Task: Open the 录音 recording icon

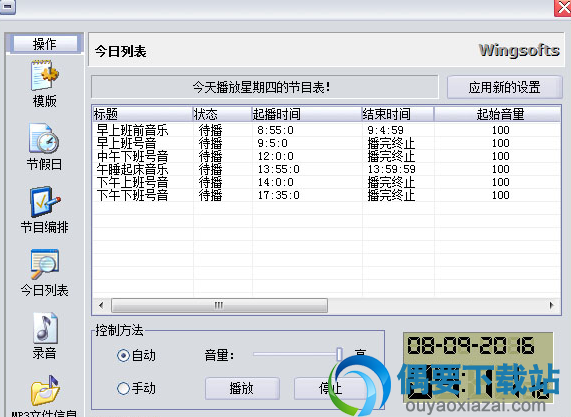Action: pyautogui.click(x=45, y=328)
